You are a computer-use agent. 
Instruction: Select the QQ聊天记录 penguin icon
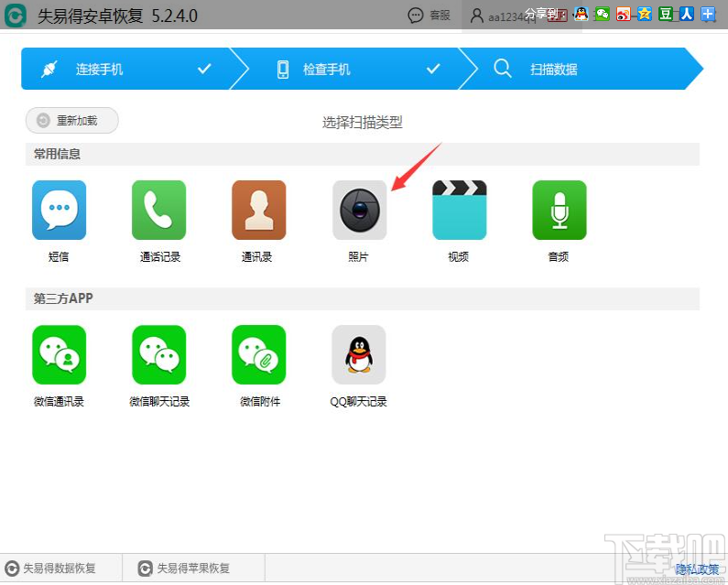tap(358, 354)
